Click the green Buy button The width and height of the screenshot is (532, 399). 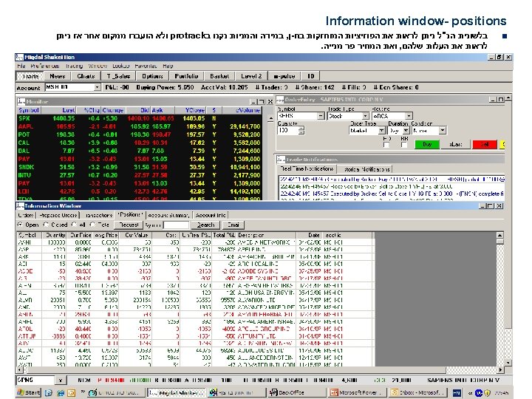[x=427, y=145]
